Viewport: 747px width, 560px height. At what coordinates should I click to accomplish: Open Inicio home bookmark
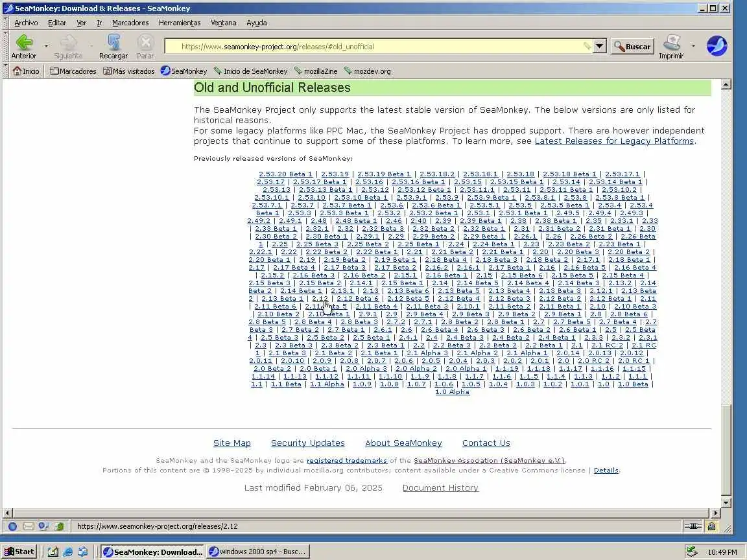coord(26,71)
